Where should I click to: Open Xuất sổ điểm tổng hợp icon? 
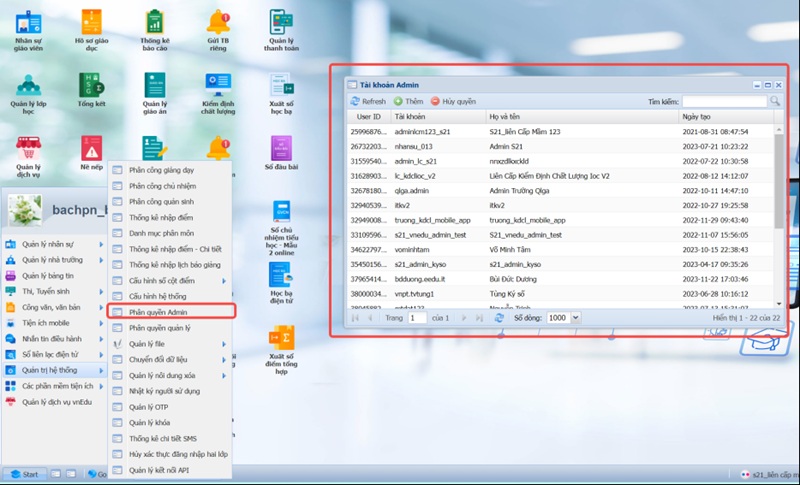point(281,350)
